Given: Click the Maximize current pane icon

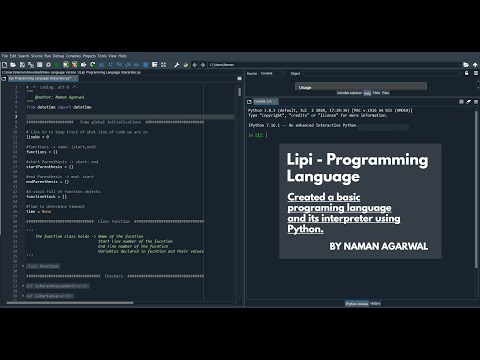Looking at the screenshot, I should [x=154, y=65].
